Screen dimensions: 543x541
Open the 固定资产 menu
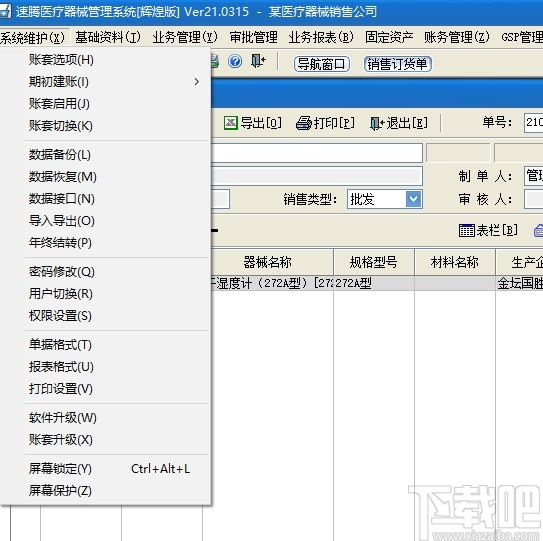click(389, 37)
